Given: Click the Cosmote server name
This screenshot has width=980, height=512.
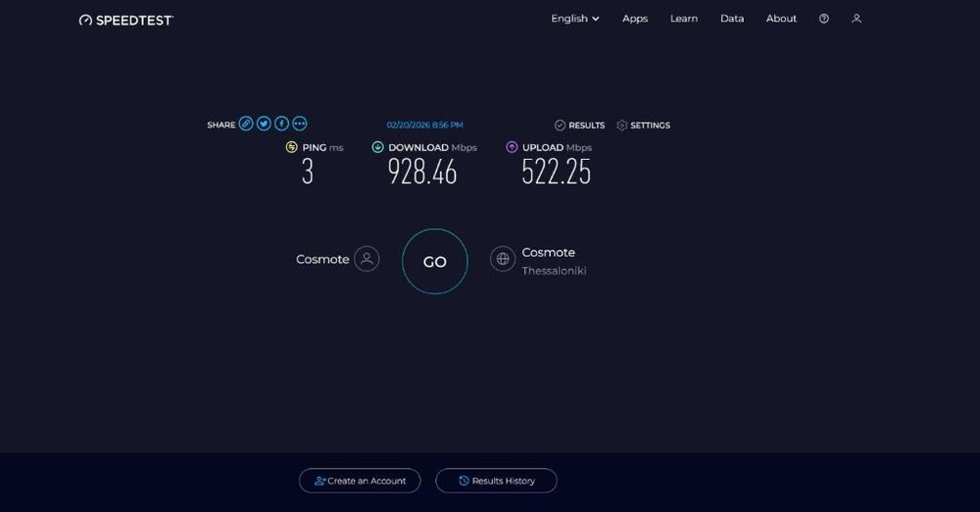Looking at the screenshot, I should click(x=548, y=252).
